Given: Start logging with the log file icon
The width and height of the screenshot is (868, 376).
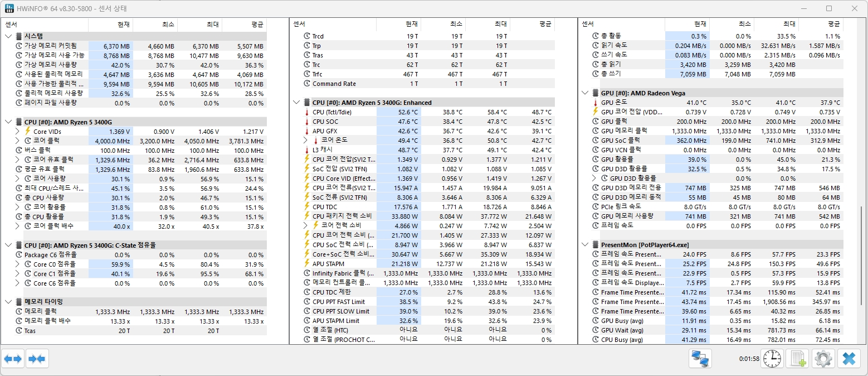Looking at the screenshot, I should click(797, 359).
